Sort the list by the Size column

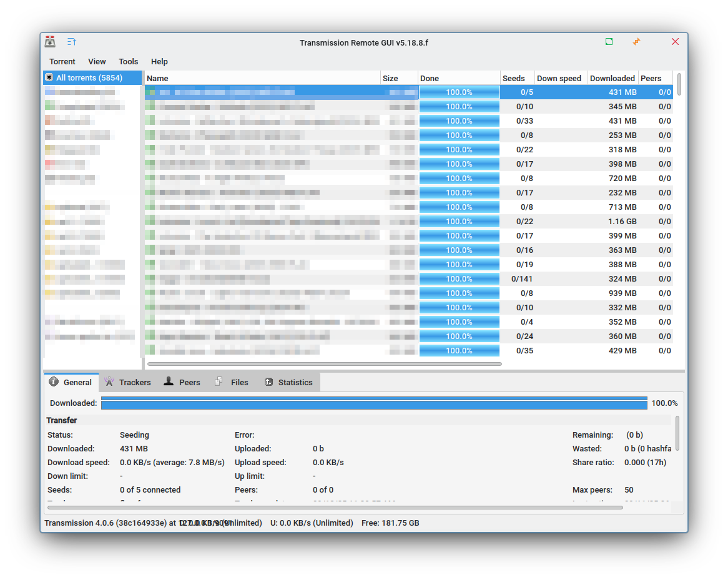400,78
